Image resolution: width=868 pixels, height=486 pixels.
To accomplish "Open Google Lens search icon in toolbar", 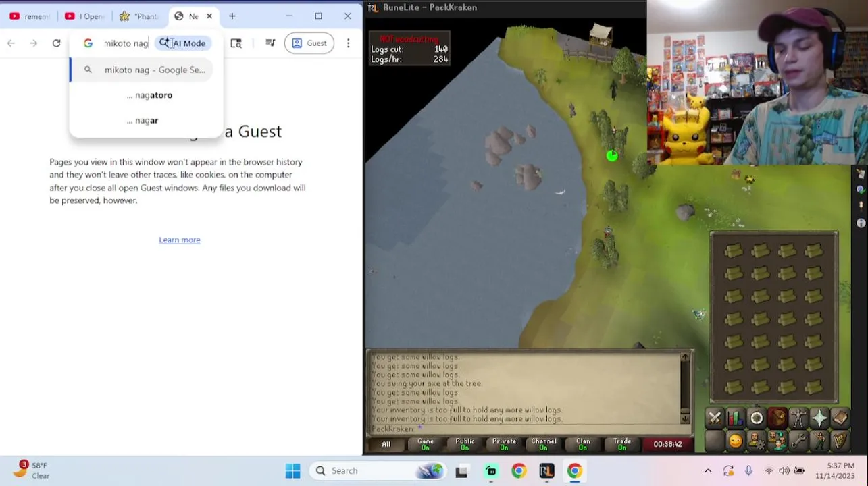I will (236, 43).
